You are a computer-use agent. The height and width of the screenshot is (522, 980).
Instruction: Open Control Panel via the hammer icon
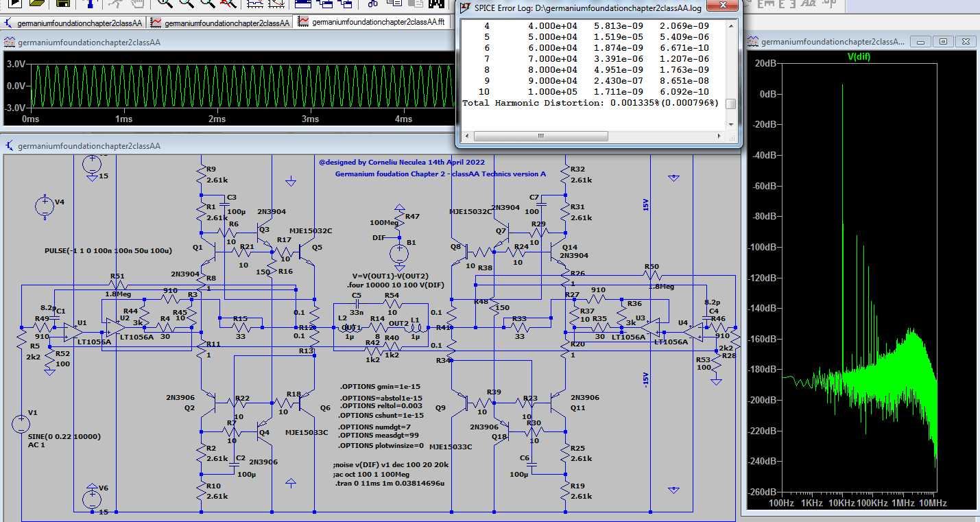pos(89,3)
